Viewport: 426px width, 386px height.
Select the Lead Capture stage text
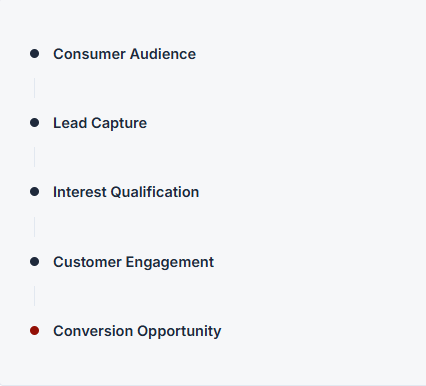click(x=100, y=123)
